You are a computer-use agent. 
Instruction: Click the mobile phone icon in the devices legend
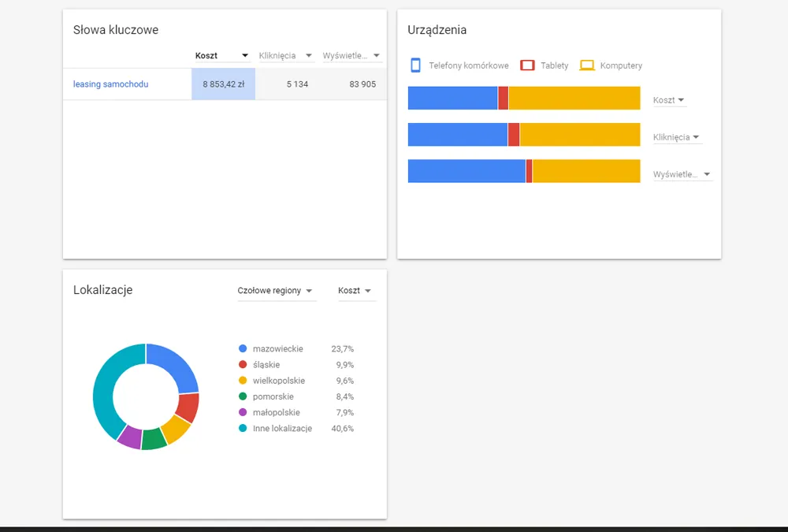tap(415, 65)
